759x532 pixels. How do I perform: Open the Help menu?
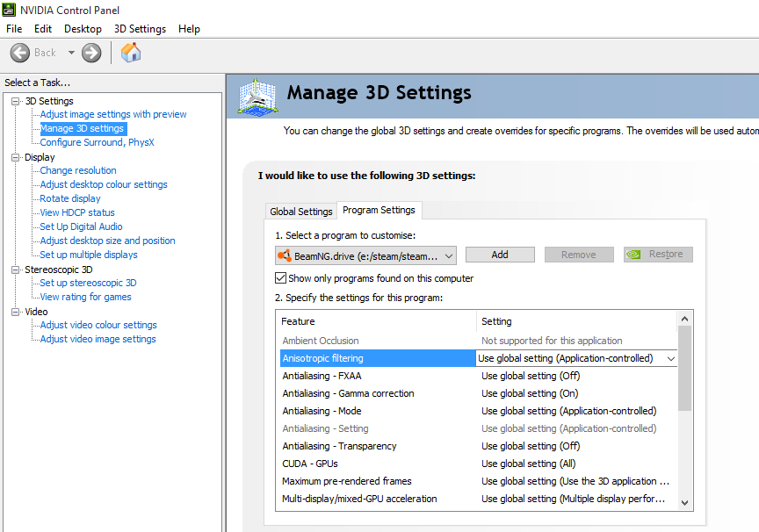coord(189,29)
